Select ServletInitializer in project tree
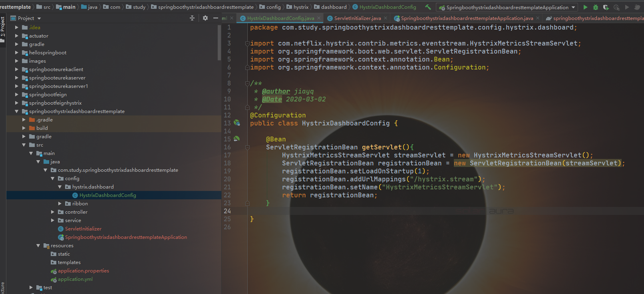The width and height of the screenshot is (644, 294). 83,228
